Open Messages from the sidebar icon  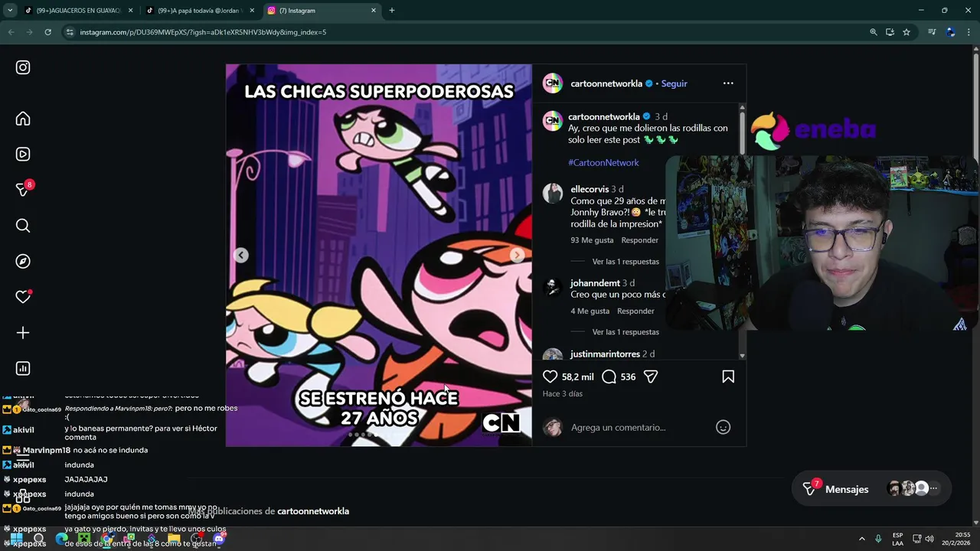(x=23, y=190)
